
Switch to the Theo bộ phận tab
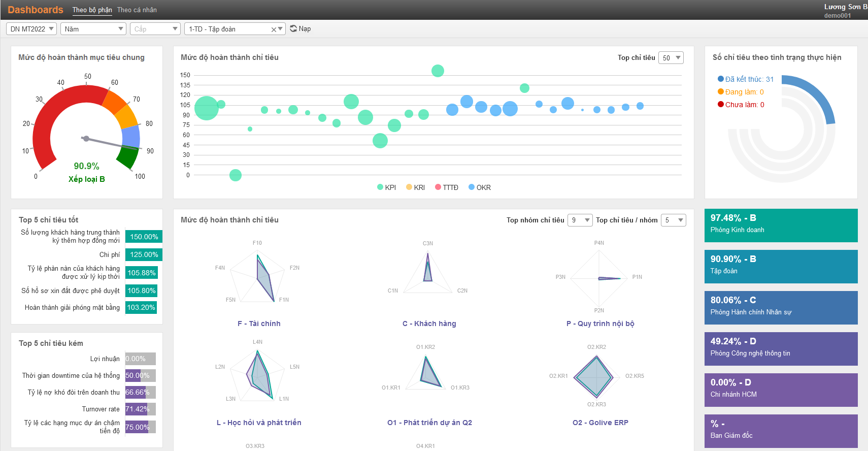point(92,10)
